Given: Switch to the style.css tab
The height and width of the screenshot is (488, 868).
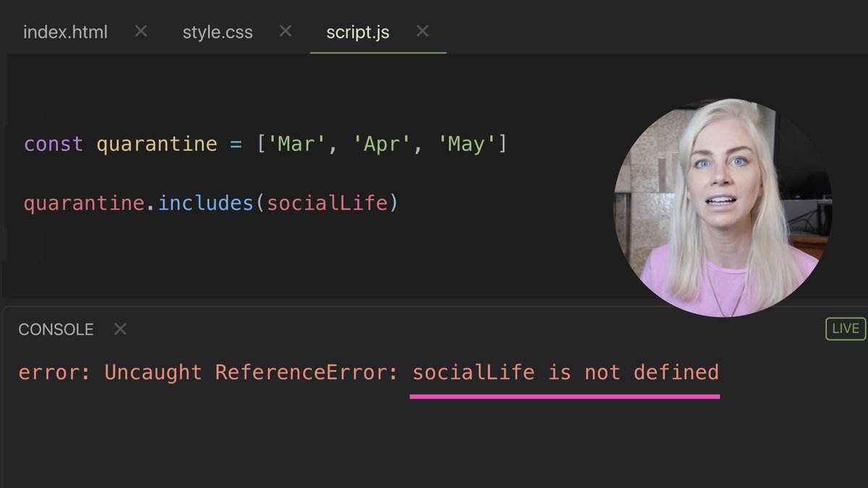Looking at the screenshot, I should click(218, 31).
